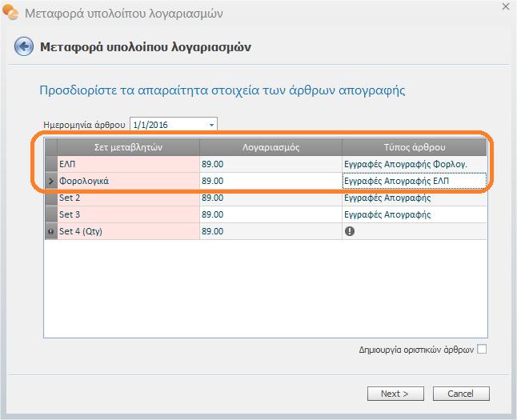Image resolution: width=517 pixels, height=420 pixels.
Task: Close the dialog window
Action: click(x=506, y=6)
